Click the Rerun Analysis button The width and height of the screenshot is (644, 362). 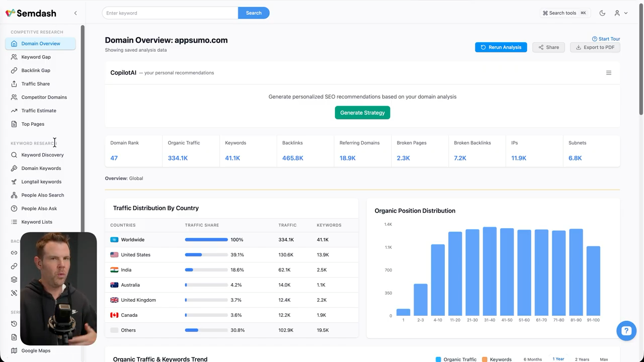coord(501,47)
